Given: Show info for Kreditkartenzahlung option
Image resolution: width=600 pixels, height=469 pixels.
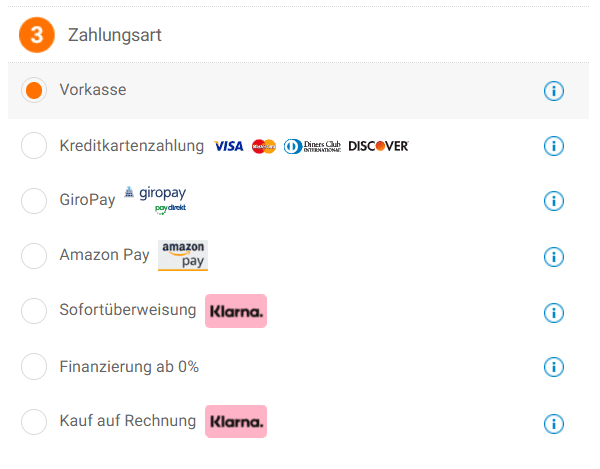Looking at the screenshot, I should tap(554, 146).
